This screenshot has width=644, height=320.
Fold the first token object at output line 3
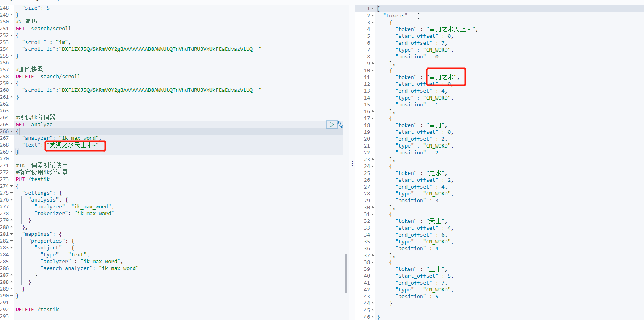pos(373,23)
